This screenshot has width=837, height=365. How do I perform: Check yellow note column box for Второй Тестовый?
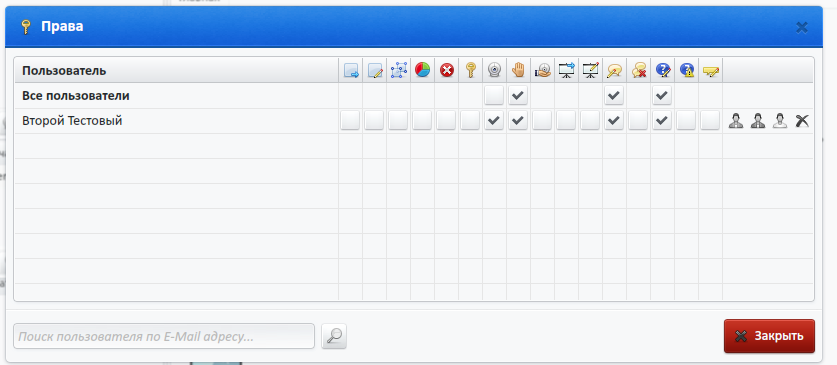710,121
